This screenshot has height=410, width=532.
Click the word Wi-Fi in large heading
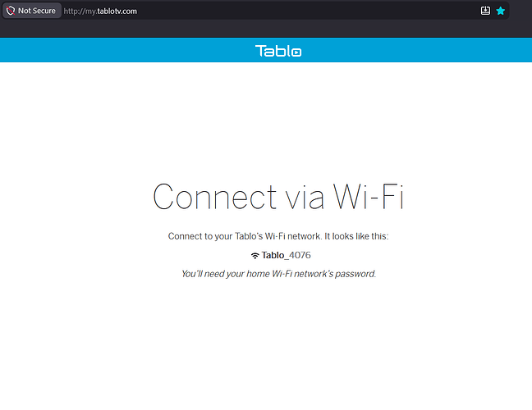coord(368,197)
